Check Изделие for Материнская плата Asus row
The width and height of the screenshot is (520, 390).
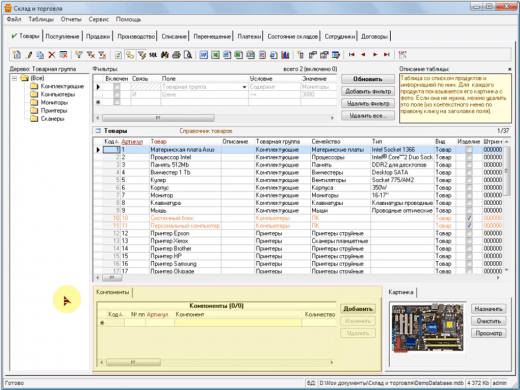469,150
